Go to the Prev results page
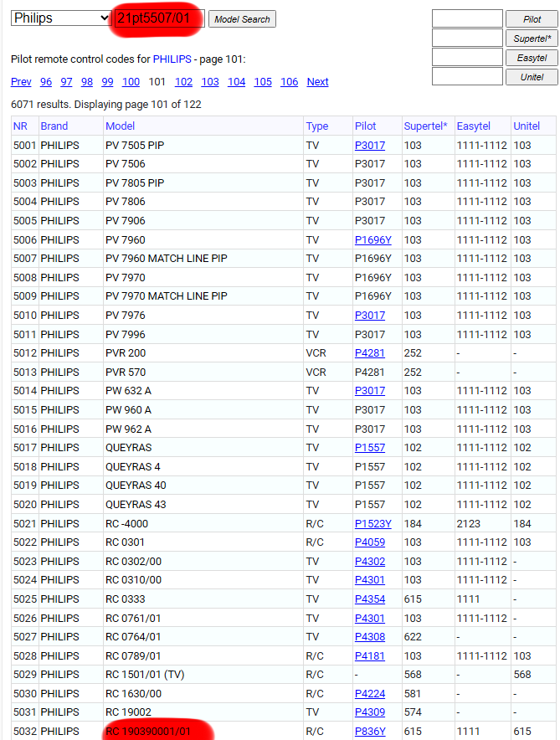Viewport: 560px width, 740px height. (x=21, y=82)
